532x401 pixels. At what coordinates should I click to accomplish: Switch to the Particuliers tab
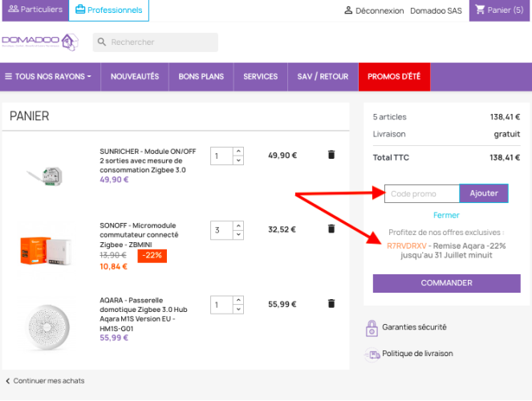coord(35,10)
